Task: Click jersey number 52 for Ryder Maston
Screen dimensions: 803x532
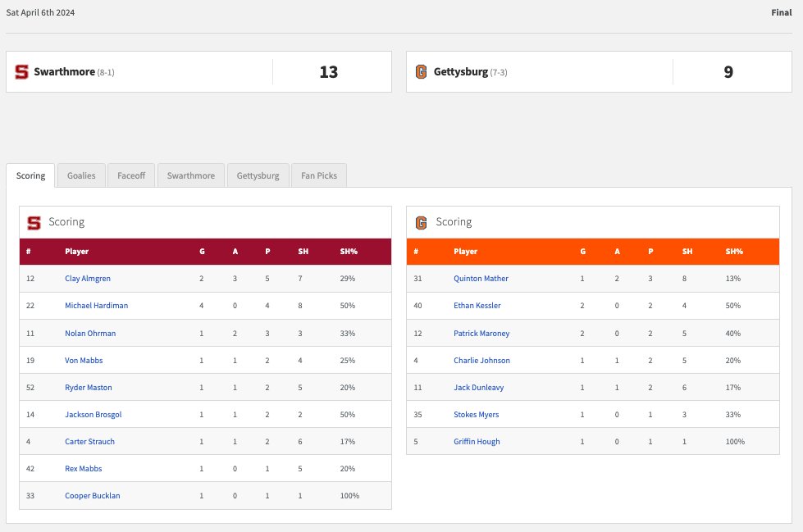Action: pos(30,388)
